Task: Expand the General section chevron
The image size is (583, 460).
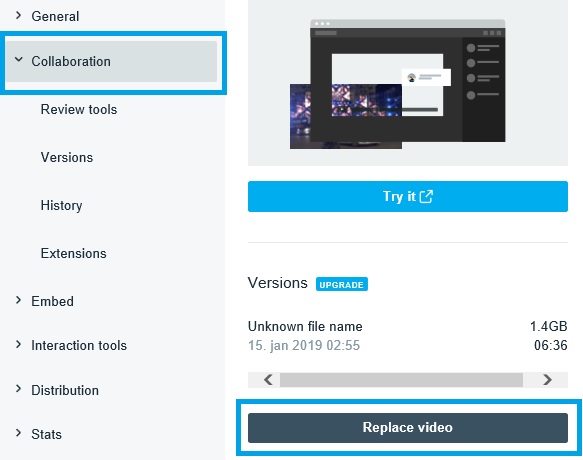Action: [x=18, y=16]
